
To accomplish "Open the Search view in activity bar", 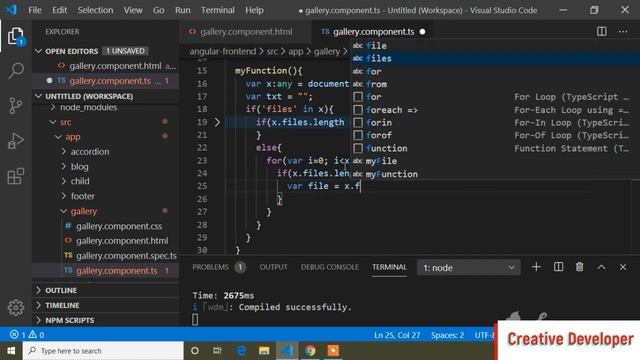I will [16, 71].
